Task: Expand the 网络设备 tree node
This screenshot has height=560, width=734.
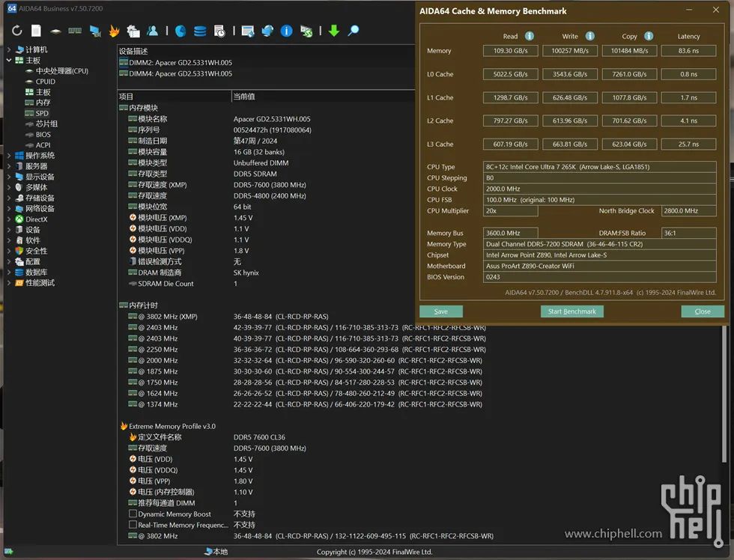Action: 9,208
